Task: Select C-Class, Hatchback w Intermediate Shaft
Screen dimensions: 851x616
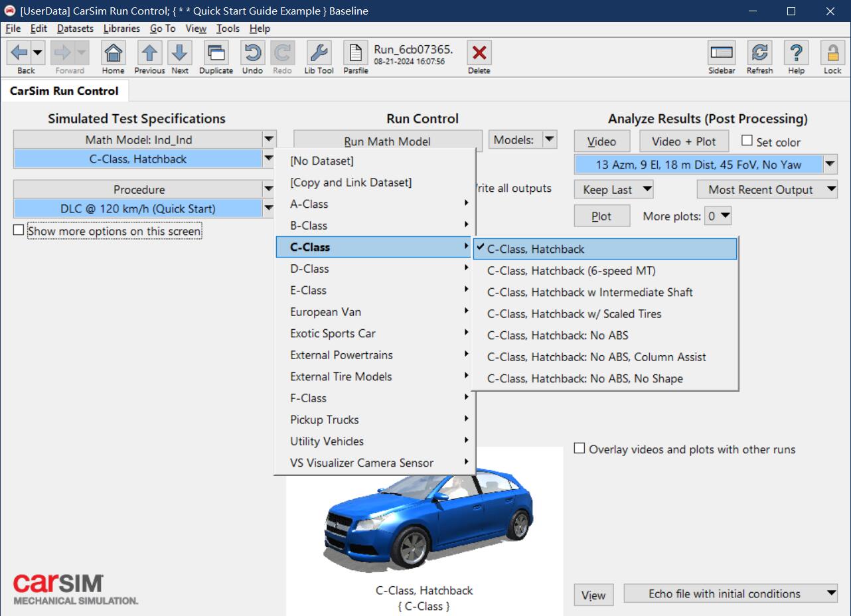Action: (x=605, y=292)
